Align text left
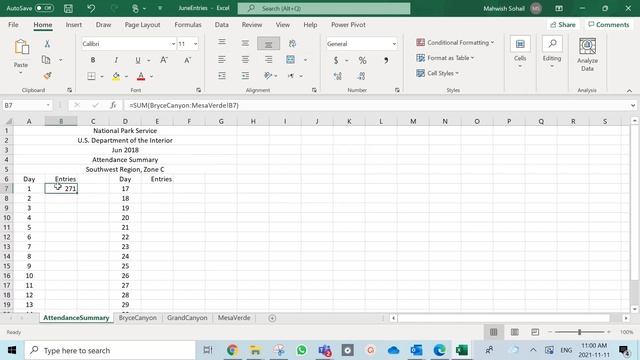Image resolution: width=640 pixels, height=360 pixels. point(222,60)
